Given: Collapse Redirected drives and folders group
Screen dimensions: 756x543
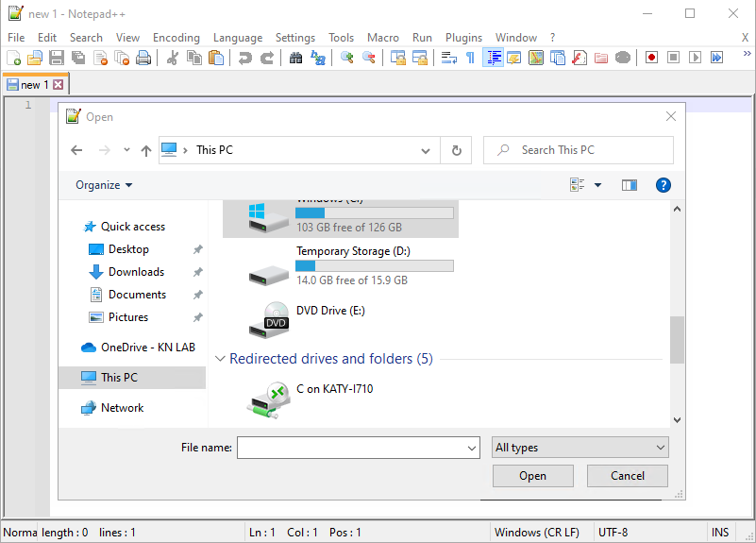Looking at the screenshot, I should coord(220,359).
